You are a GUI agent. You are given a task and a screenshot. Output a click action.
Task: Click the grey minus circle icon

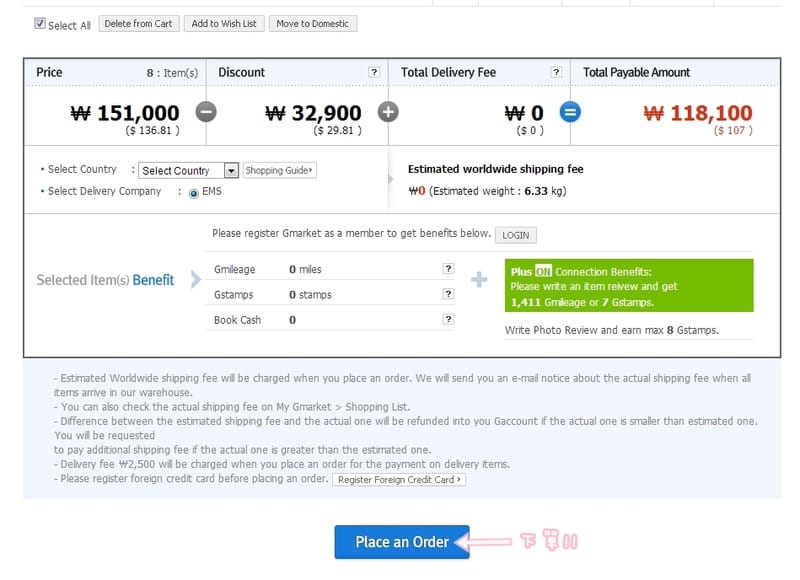pos(206,112)
